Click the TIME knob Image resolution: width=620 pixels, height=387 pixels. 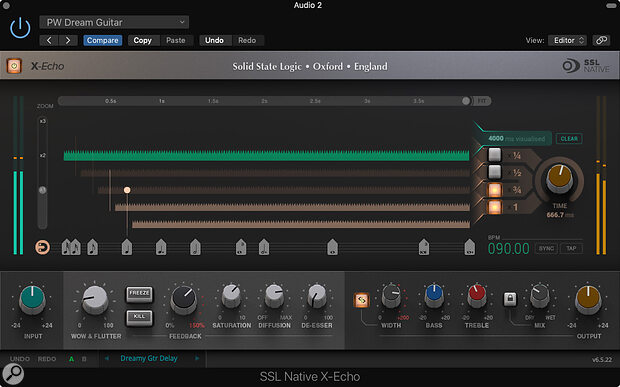(x=559, y=179)
